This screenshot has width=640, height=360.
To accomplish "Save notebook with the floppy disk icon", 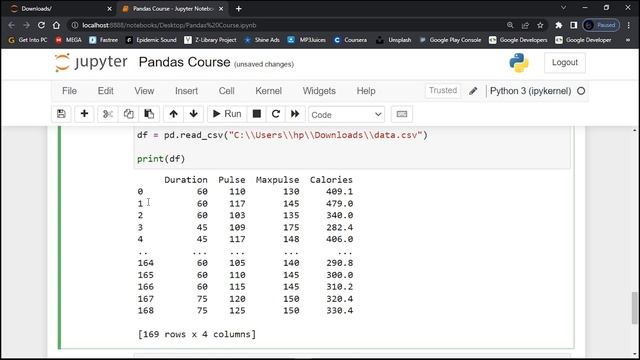I will 61,114.
